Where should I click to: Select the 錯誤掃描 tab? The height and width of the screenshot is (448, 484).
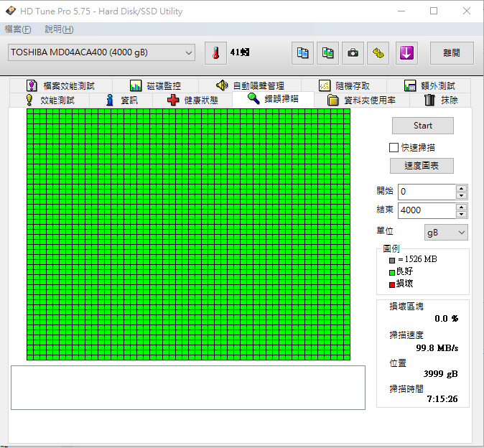tap(273, 99)
